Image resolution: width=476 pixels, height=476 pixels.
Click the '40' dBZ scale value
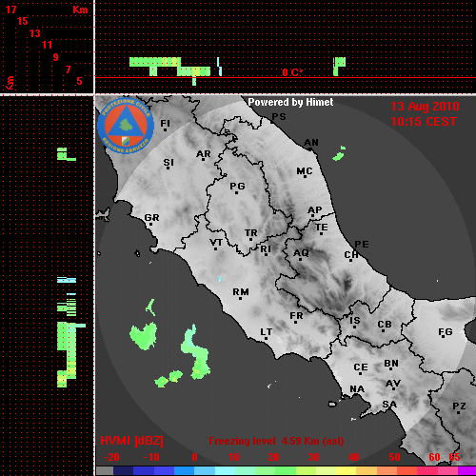(354, 457)
